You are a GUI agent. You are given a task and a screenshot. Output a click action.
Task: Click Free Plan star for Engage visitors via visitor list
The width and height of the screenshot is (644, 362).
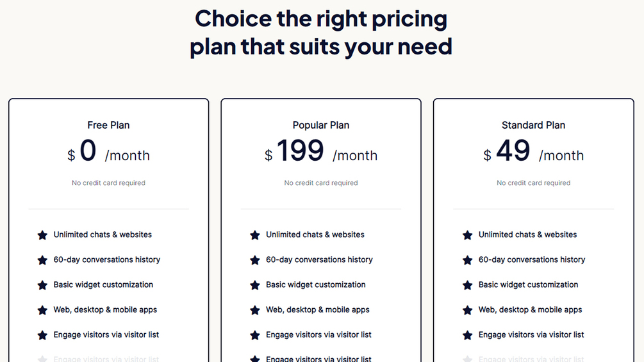pos(42,335)
